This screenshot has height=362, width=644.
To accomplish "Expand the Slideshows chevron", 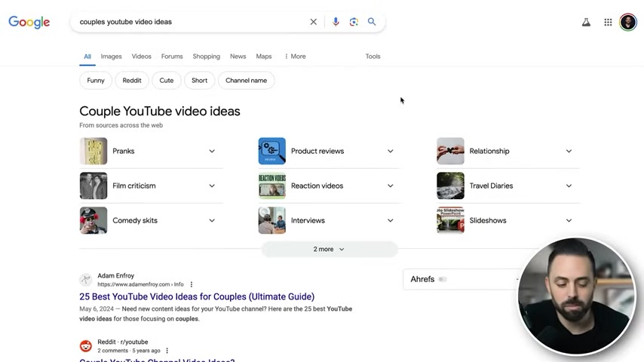I will tap(569, 221).
